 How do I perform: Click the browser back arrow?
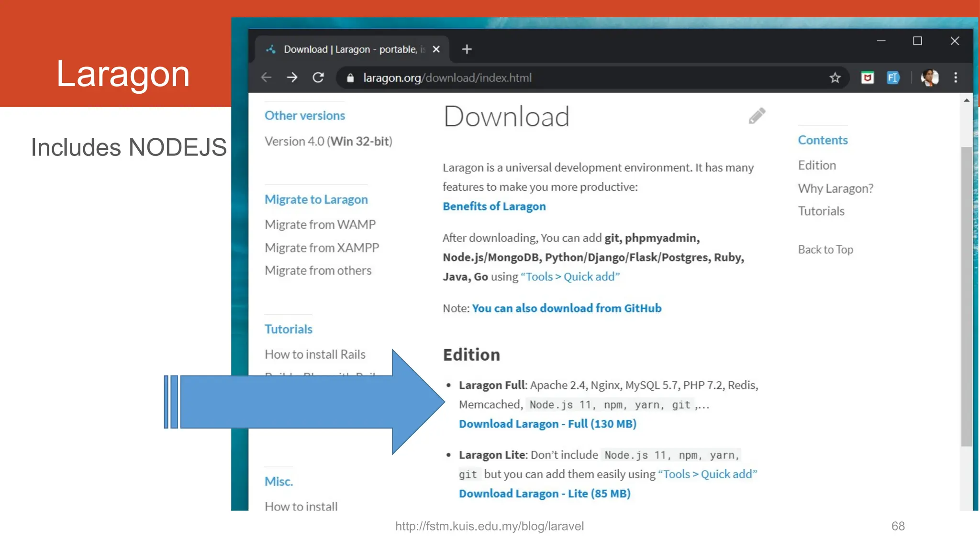coord(267,77)
